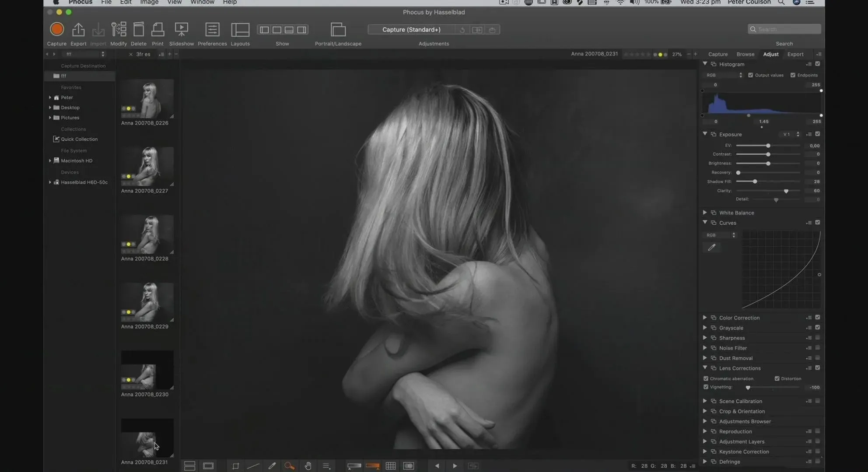868x472 pixels.
Task: Uncheck the Distortion checkbox
Action: (x=777, y=378)
